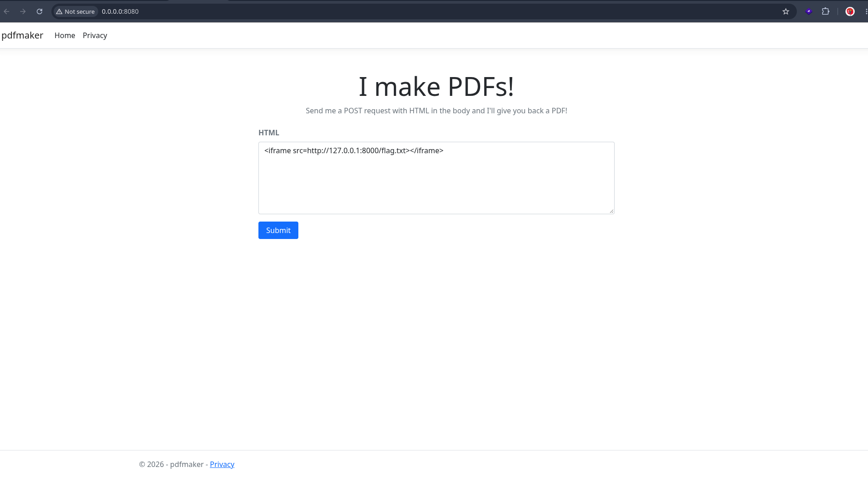Submit the HTML form
The image size is (868, 478).
278,230
